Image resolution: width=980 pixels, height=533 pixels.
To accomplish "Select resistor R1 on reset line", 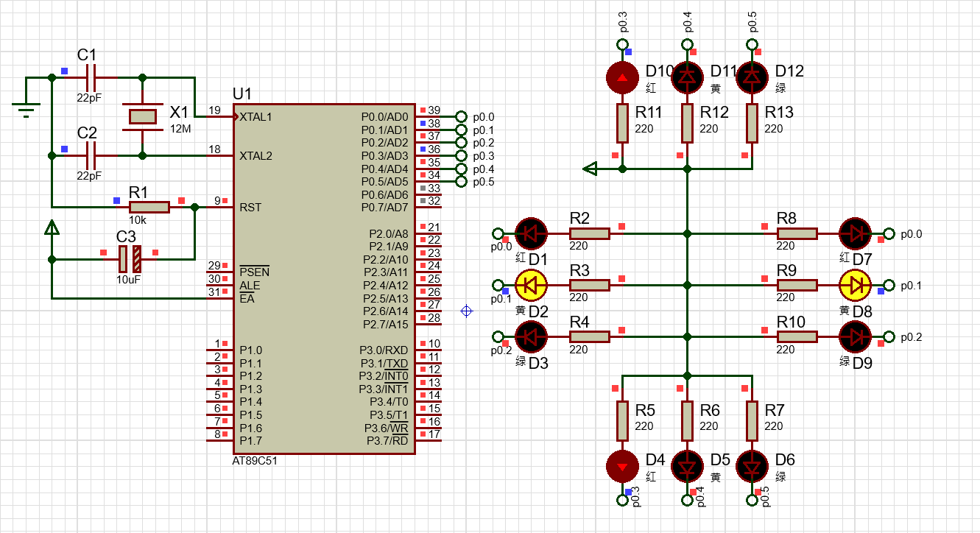I will 149,208.
